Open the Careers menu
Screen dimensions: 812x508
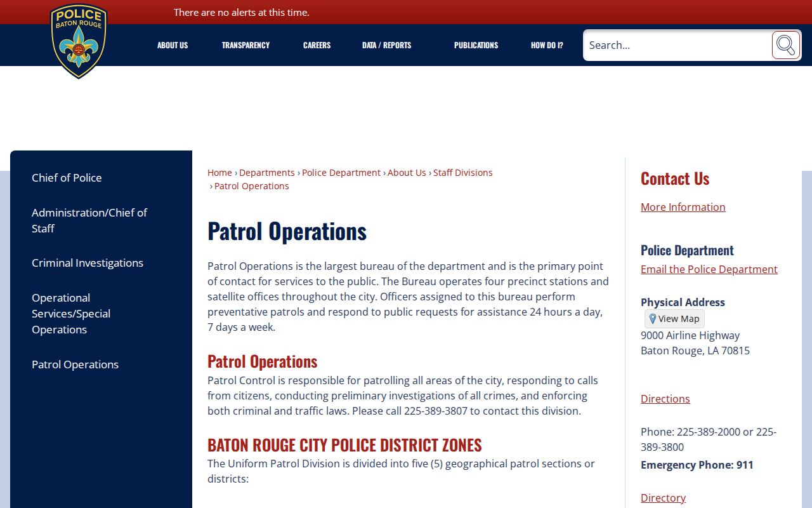[317, 45]
